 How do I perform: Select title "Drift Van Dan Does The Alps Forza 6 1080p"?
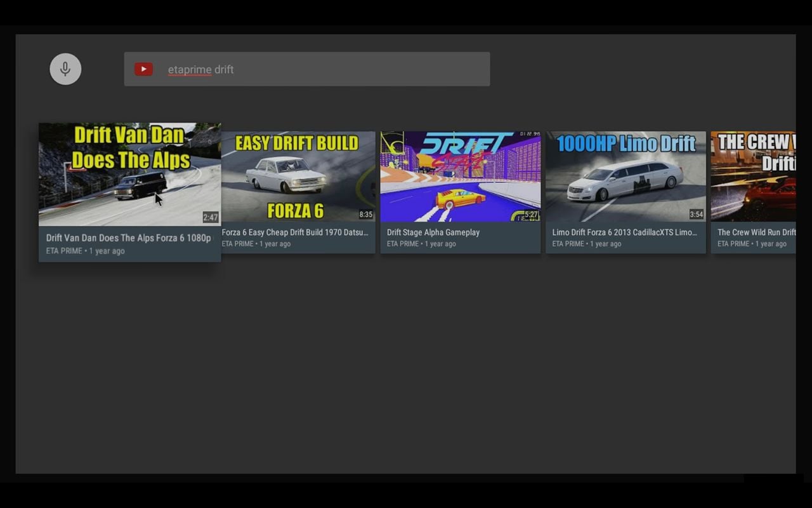(129, 238)
